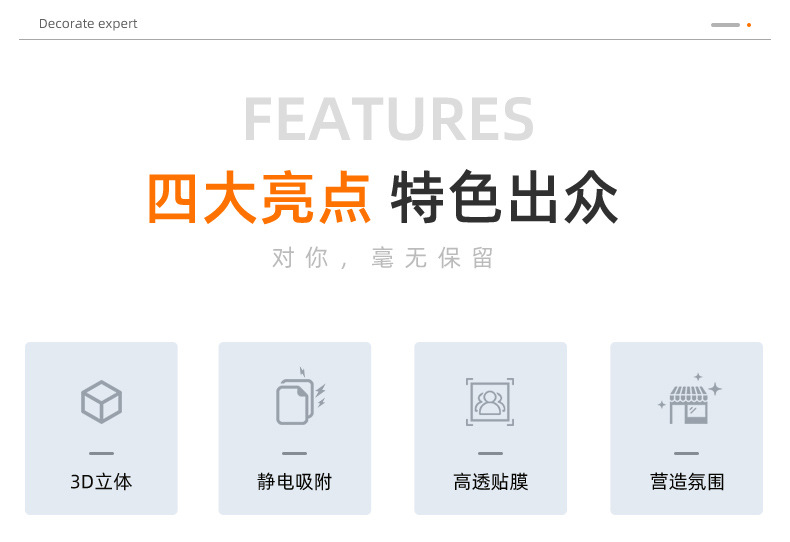Click the dash above 高透贴膜
Image resolution: width=790 pixels, height=542 pixels.
click(x=491, y=453)
